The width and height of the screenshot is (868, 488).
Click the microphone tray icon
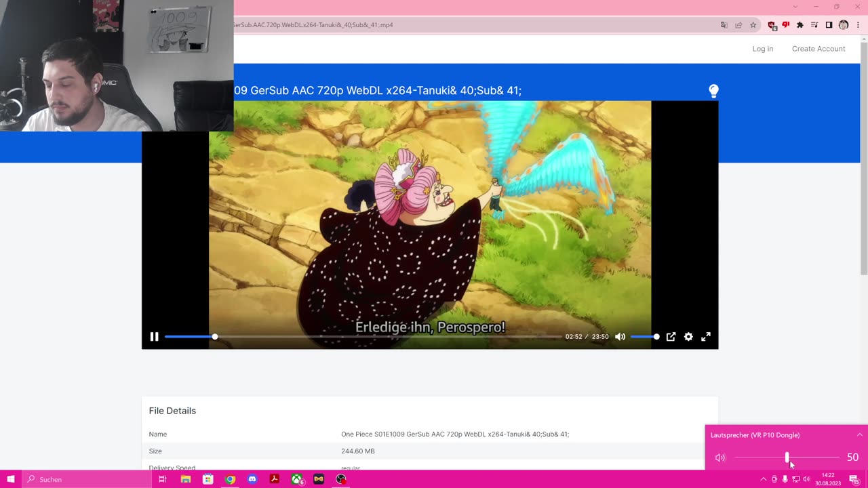pyautogui.click(x=785, y=479)
